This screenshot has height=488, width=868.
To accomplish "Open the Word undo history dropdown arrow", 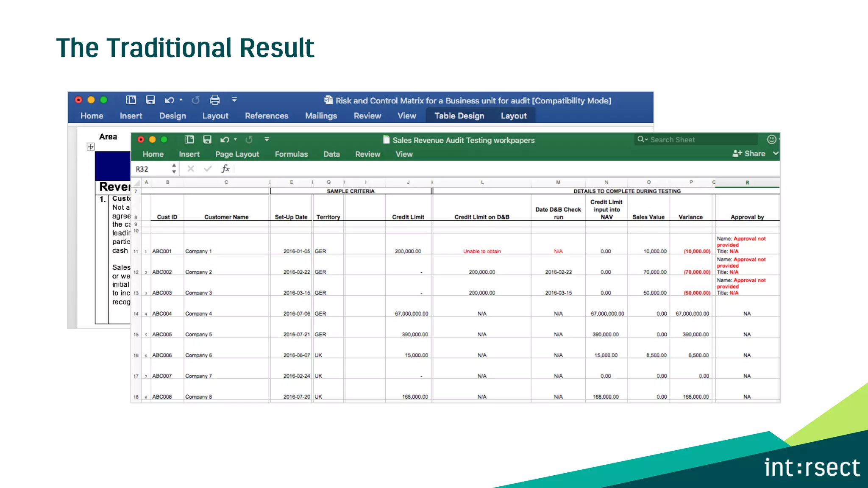I will click(181, 100).
